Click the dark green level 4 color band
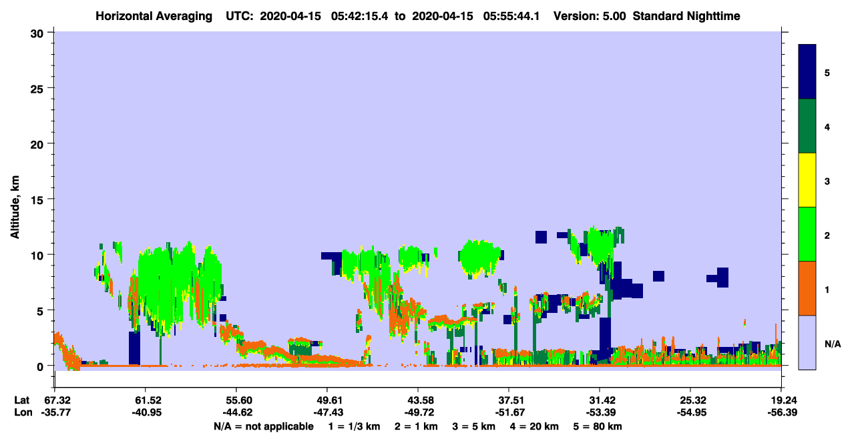868x445 pixels. click(x=807, y=126)
